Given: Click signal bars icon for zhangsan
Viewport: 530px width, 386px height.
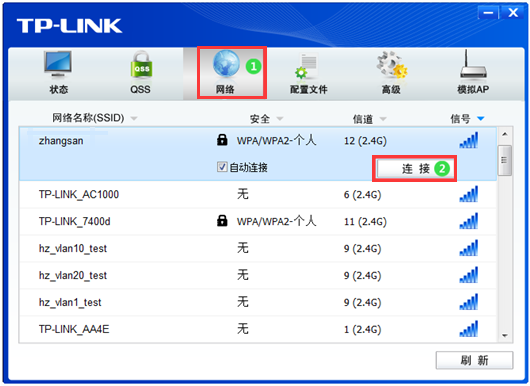Looking at the screenshot, I should tap(468, 140).
